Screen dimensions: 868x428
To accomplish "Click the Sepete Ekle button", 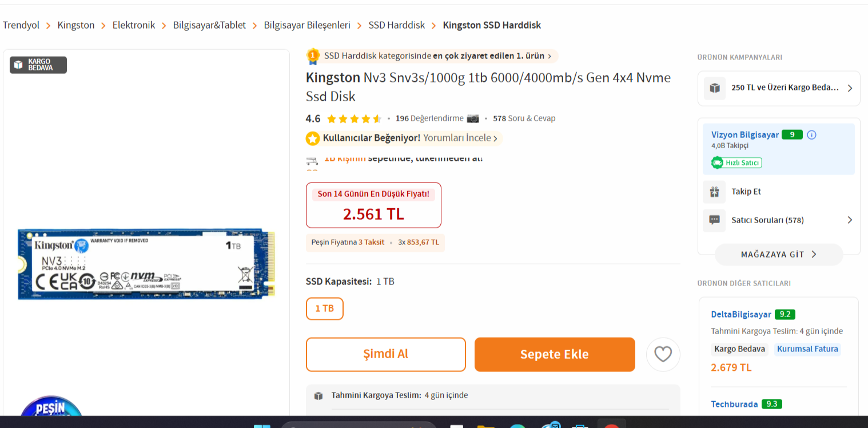I will click(555, 354).
